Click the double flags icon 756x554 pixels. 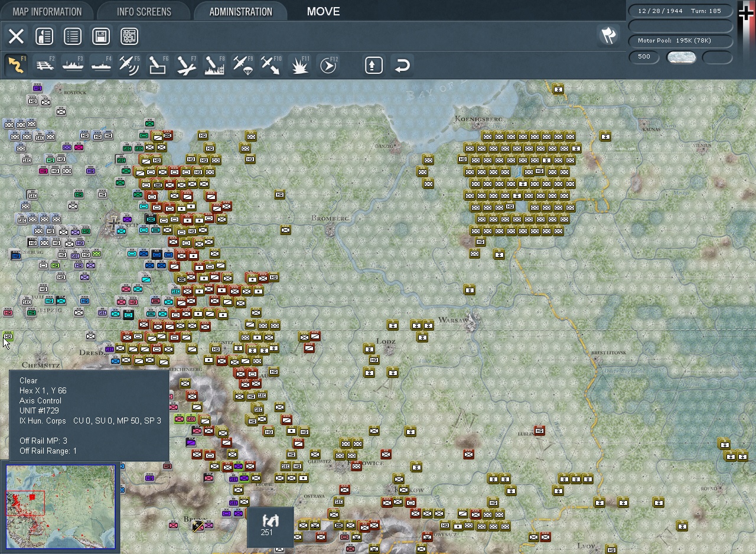click(608, 36)
